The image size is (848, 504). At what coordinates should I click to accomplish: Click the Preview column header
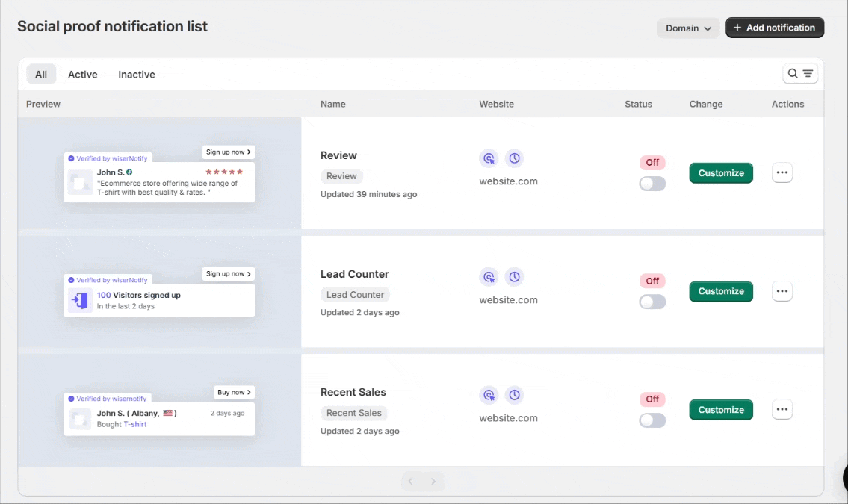tap(43, 105)
